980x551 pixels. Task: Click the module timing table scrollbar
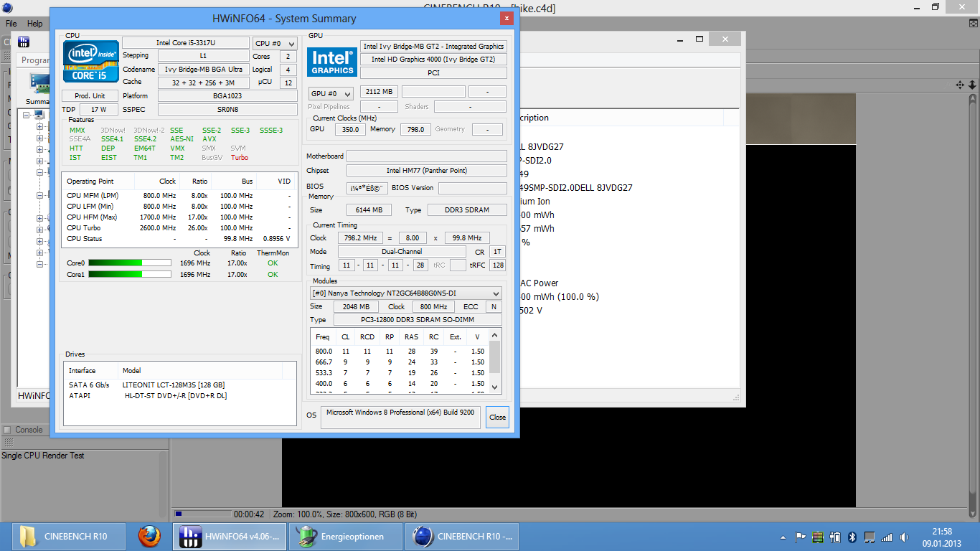[x=494, y=361]
